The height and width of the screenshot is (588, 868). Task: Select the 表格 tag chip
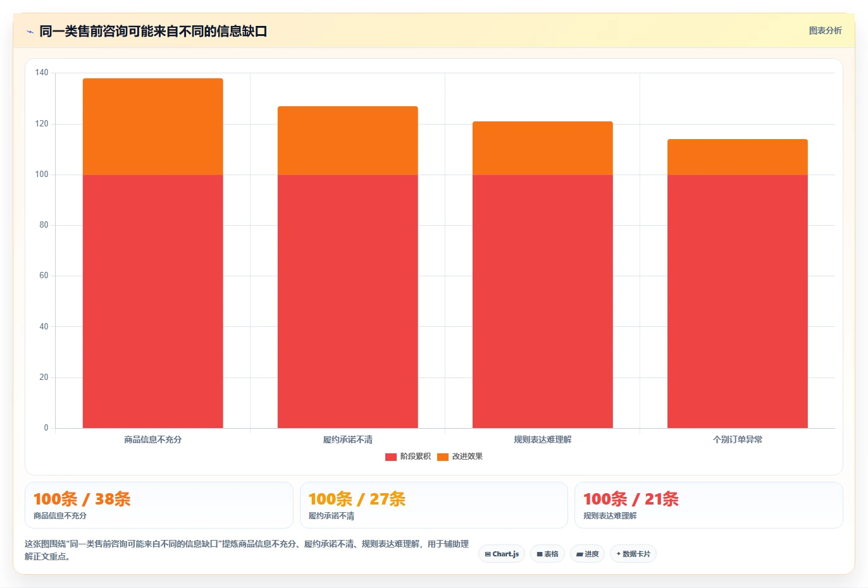pyautogui.click(x=548, y=554)
